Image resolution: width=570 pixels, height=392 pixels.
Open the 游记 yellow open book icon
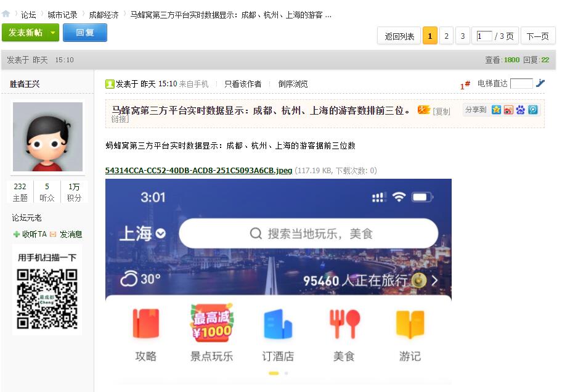tap(410, 324)
